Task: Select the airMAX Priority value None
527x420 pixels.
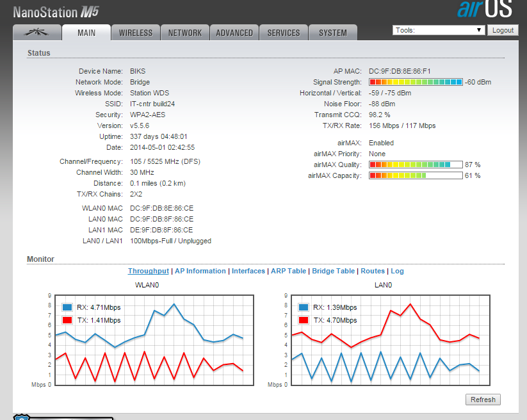Action: coord(377,154)
